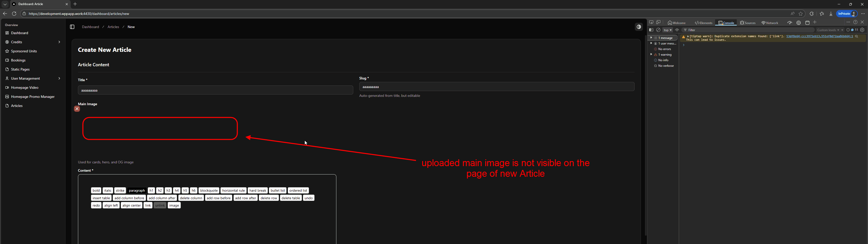Switch theme using the contrast icon
Screen dimensions: 868x244
[x=639, y=27]
